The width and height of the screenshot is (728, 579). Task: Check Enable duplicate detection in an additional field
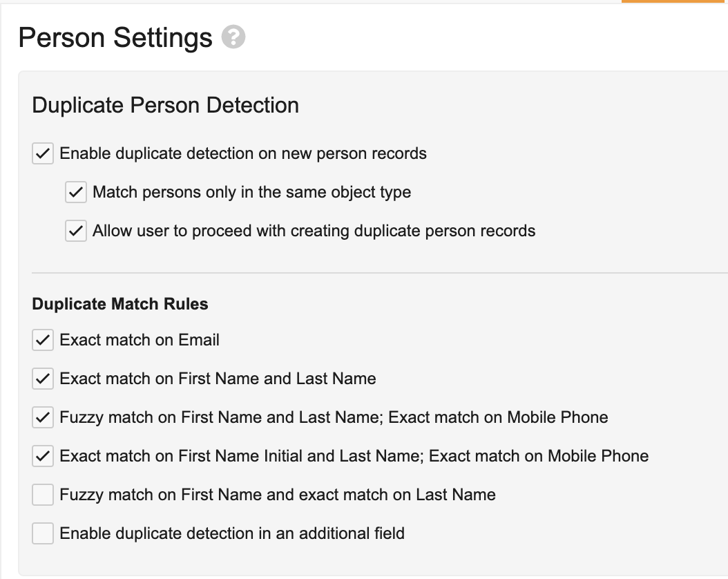click(43, 533)
